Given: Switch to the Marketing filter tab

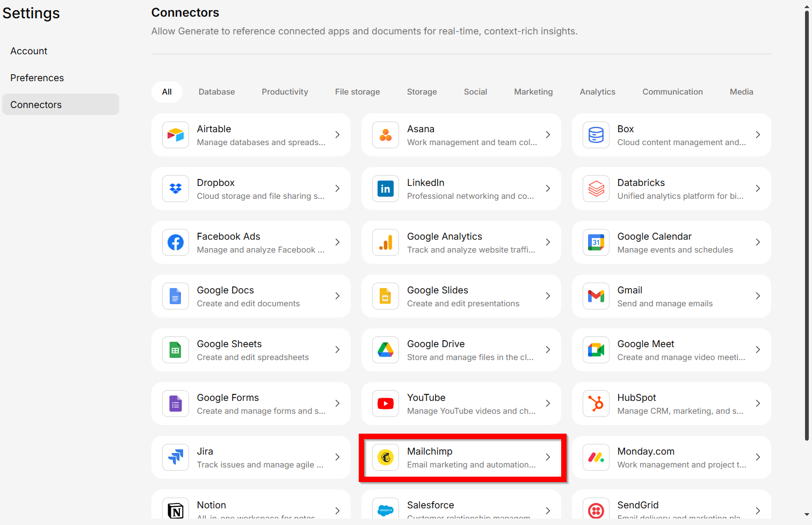Looking at the screenshot, I should pos(533,92).
